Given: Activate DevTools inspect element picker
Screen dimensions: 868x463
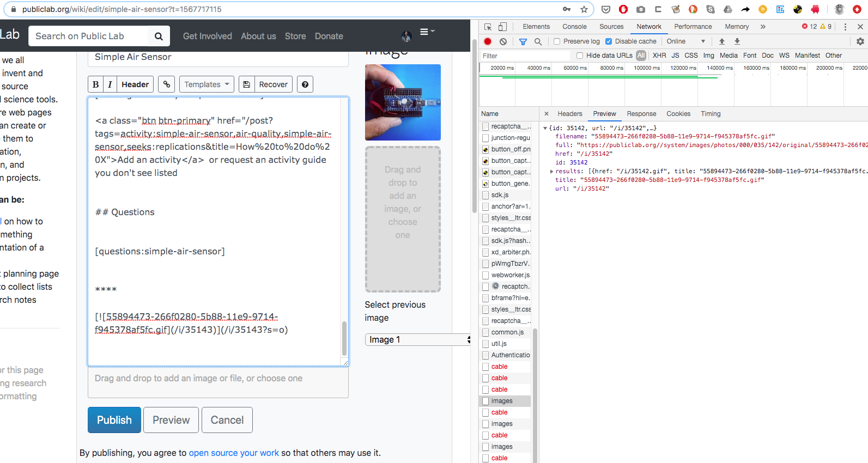Looking at the screenshot, I should [488, 27].
